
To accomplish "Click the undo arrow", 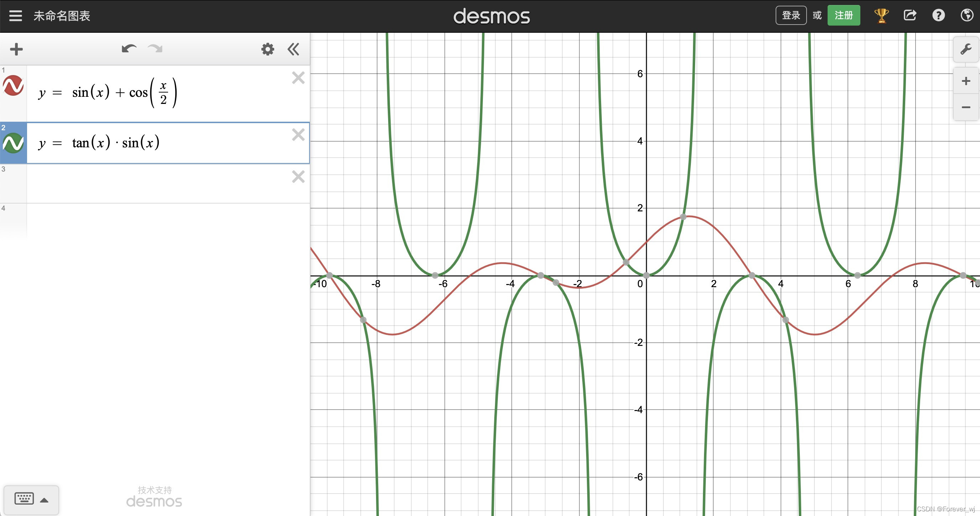I will (129, 49).
